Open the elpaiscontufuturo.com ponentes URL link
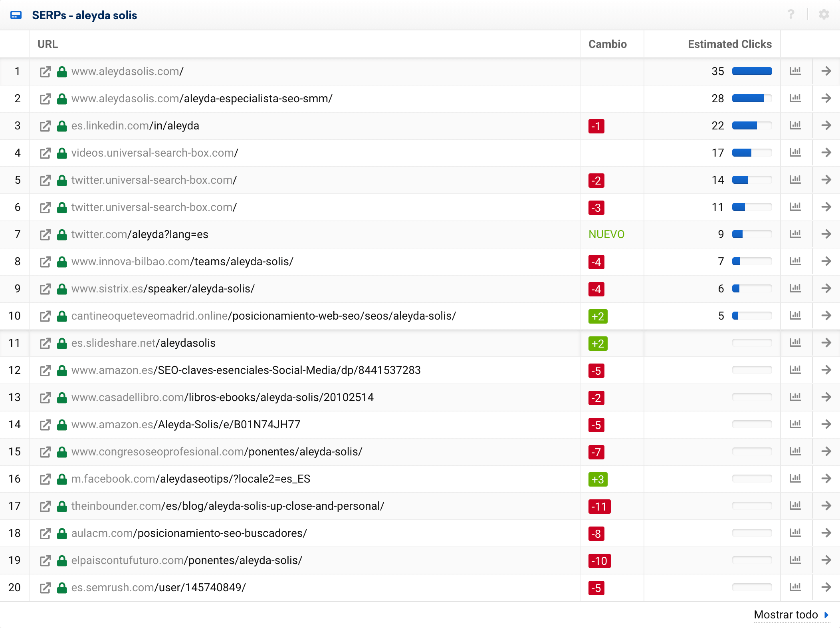Image resolution: width=840 pixels, height=628 pixels. tap(186, 560)
